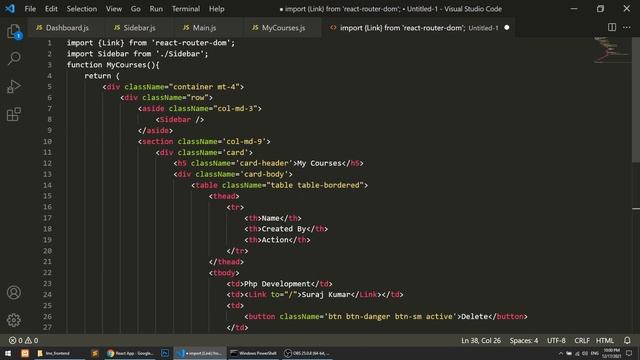Open the File menu
Screen dimensions: 640x360
pyautogui.click(x=30, y=9)
